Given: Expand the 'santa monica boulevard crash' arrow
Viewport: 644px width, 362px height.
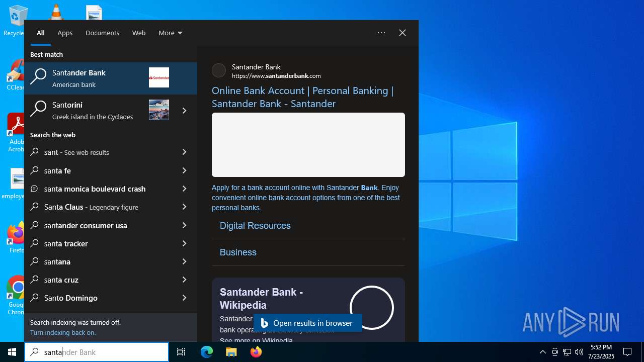Looking at the screenshot, I should (x=185, y=189).
